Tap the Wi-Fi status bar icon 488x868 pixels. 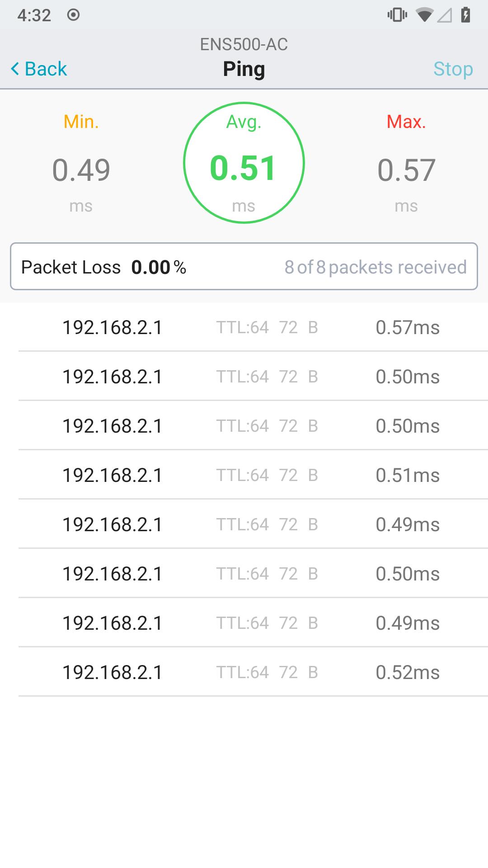pyautogui.click(x=424, y=15)
